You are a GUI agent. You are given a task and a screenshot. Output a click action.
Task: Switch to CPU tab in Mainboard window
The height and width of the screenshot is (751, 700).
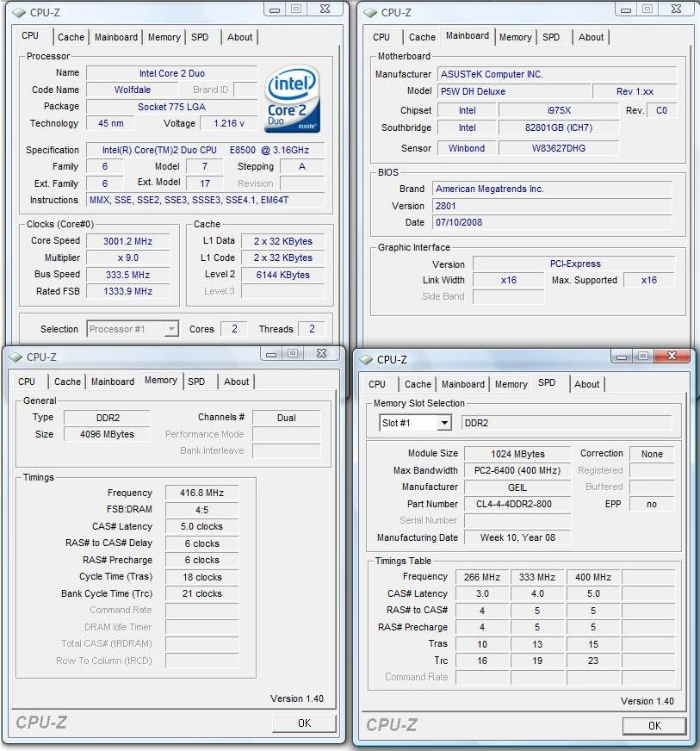point(381,37)
